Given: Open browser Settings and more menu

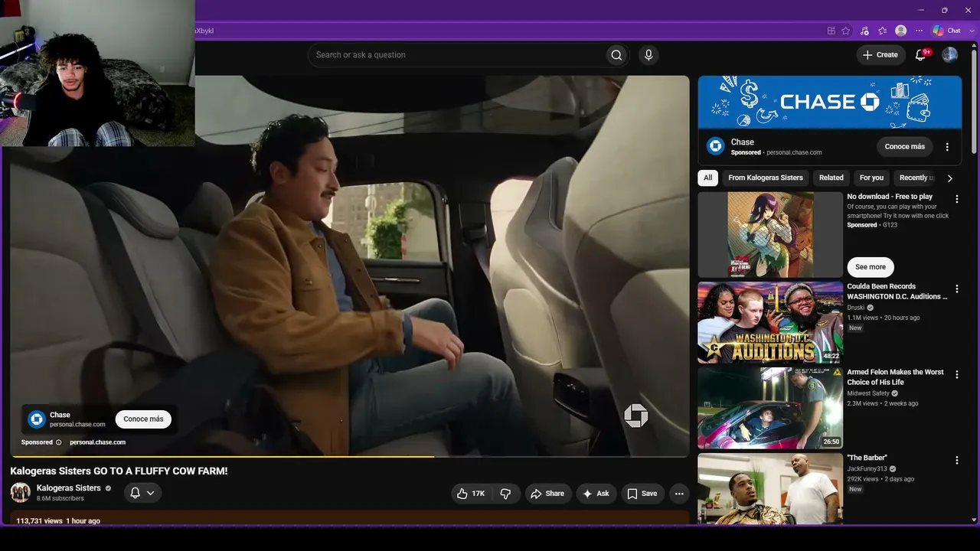Looking at the screenshot, I should (920, 31).
